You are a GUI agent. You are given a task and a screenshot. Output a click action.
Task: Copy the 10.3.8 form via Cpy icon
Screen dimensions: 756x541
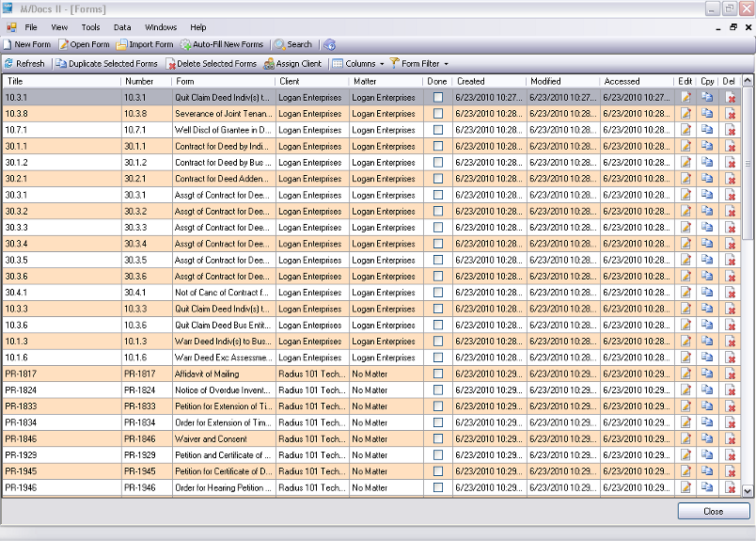click(707, 114)
